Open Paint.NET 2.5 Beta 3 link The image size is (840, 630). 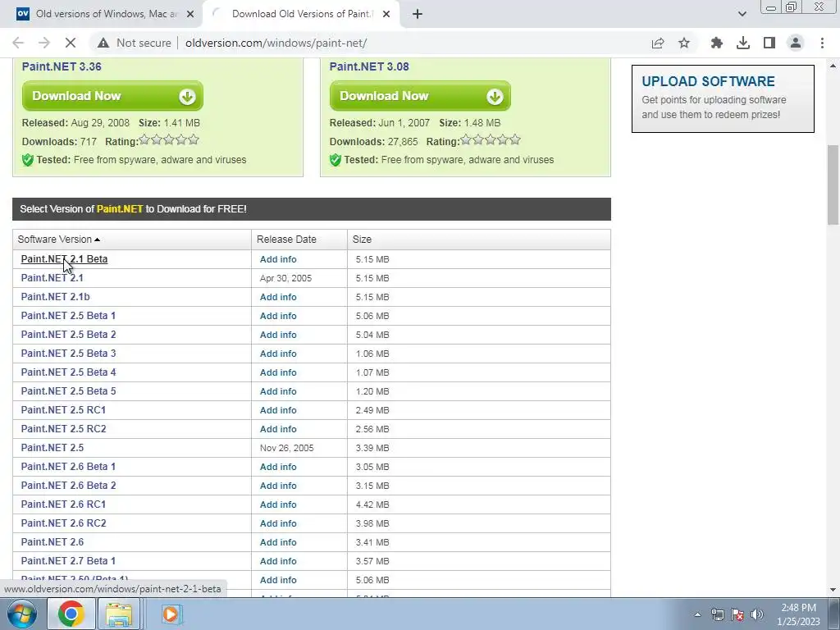tap(68, 354)
